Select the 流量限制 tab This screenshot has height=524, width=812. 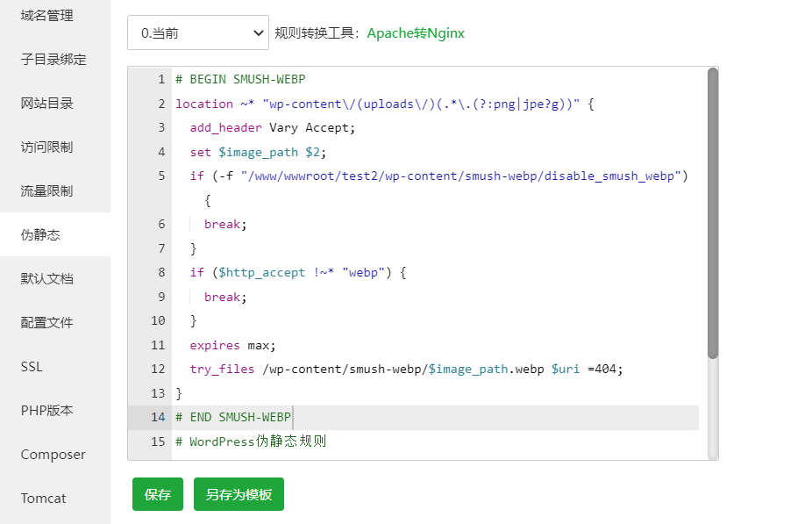[x=47, y=190]
